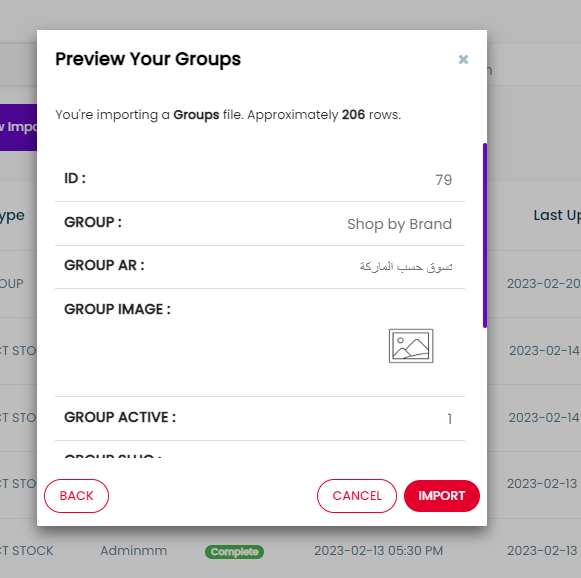Cancel the groups import
The height and width of the screenshot is (578, 581).
point(357,496)
